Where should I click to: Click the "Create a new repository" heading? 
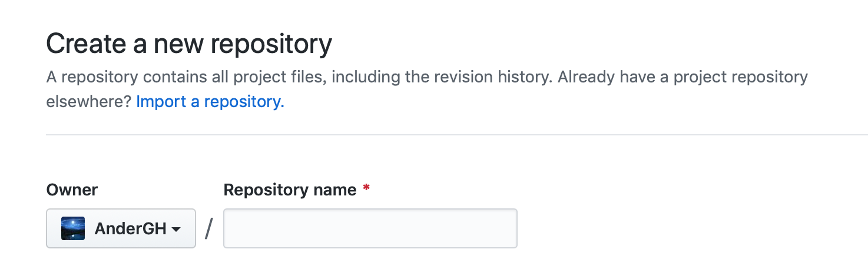[x=189, y=45]
